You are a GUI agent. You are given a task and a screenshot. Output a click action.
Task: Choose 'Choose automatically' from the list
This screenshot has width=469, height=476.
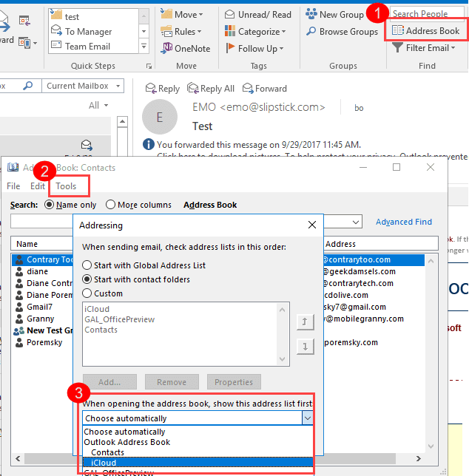198,432
